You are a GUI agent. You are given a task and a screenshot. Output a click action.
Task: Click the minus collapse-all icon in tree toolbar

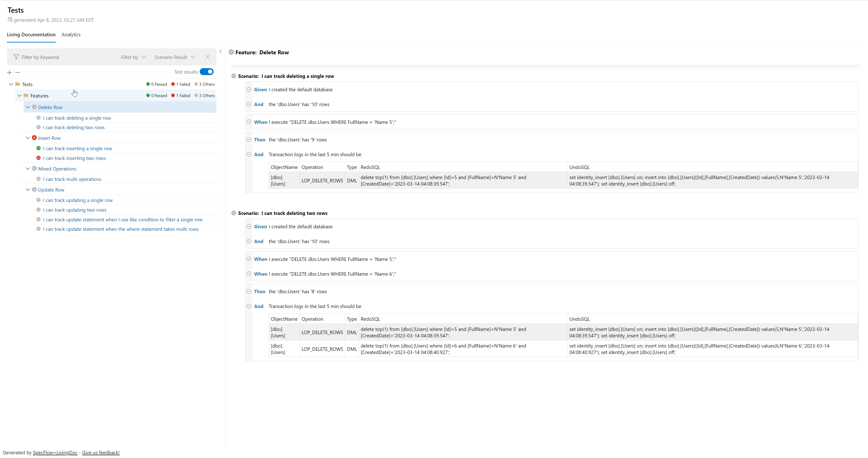click(x=18, y=72)
